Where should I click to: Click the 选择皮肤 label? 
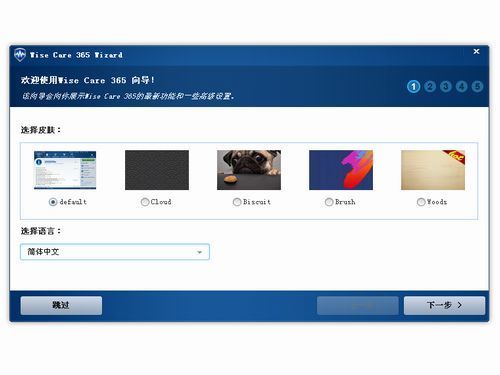coord(41,130)
